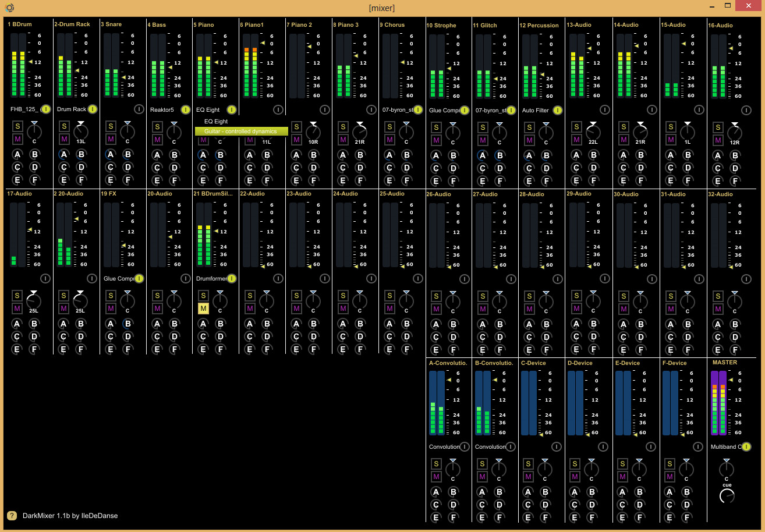Open the Multiband device dropdown on MASTER

click(x=725, y=447)
